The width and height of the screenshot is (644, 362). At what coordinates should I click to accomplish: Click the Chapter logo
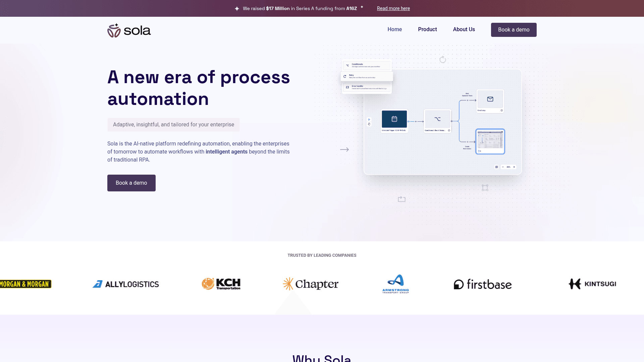pyautogui.click(x=311, y=284)
